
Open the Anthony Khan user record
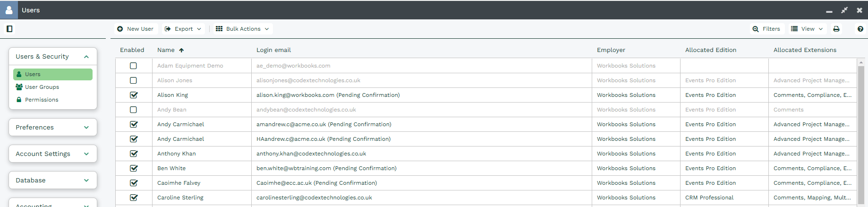tap(177, 154)
